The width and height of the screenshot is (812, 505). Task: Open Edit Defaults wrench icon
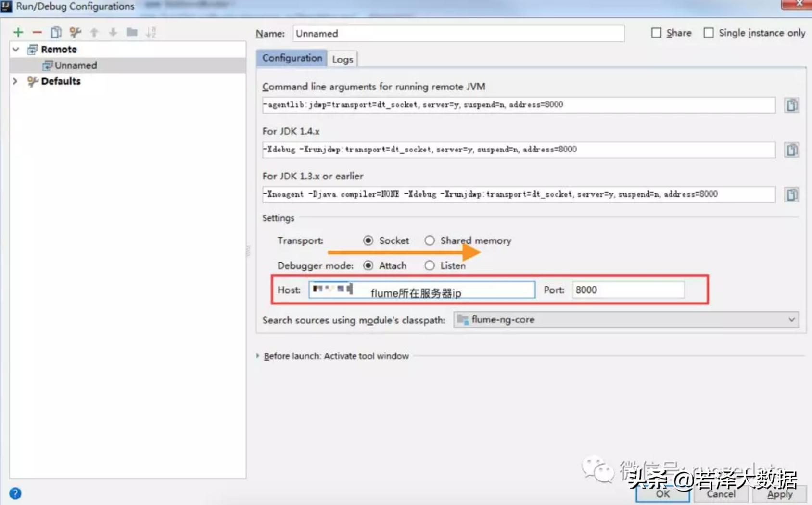[75, 32]
